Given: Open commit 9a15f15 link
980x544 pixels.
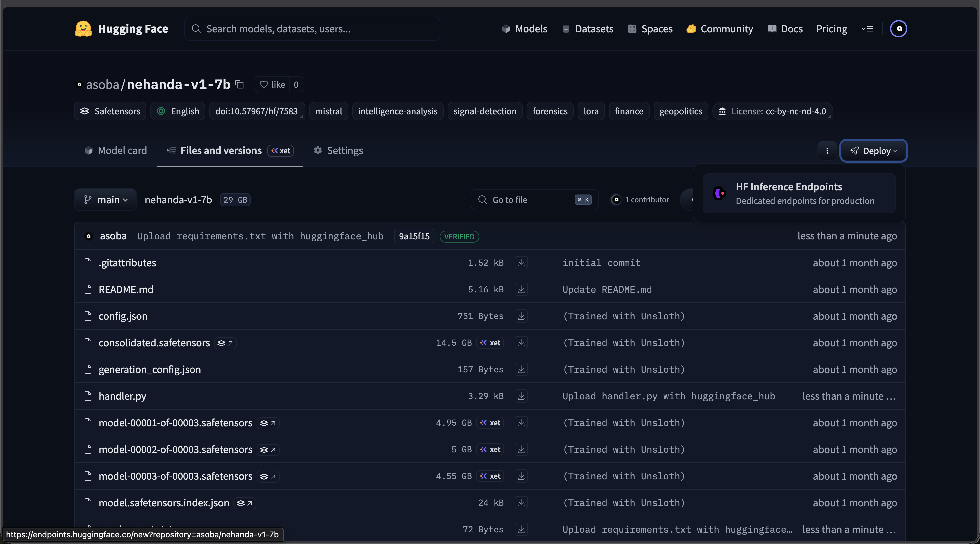Looking at the screenshot, I should click(414, 236).
